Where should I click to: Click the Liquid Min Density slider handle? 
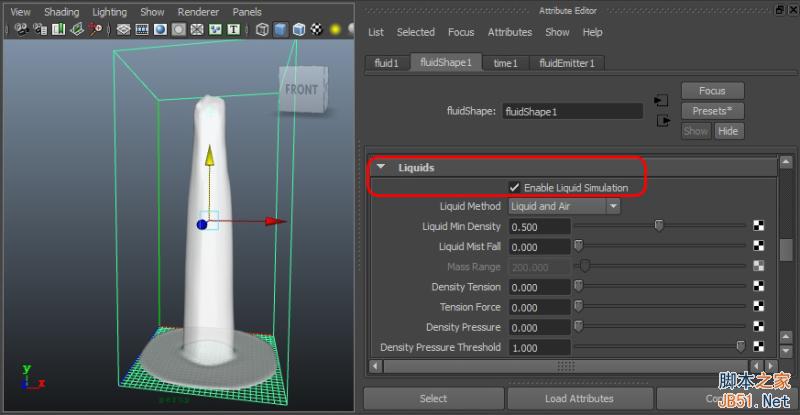(659, 225)
